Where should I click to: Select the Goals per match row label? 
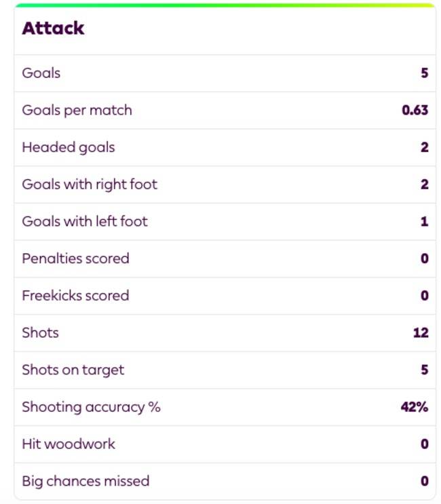click(x=77, y=111)
